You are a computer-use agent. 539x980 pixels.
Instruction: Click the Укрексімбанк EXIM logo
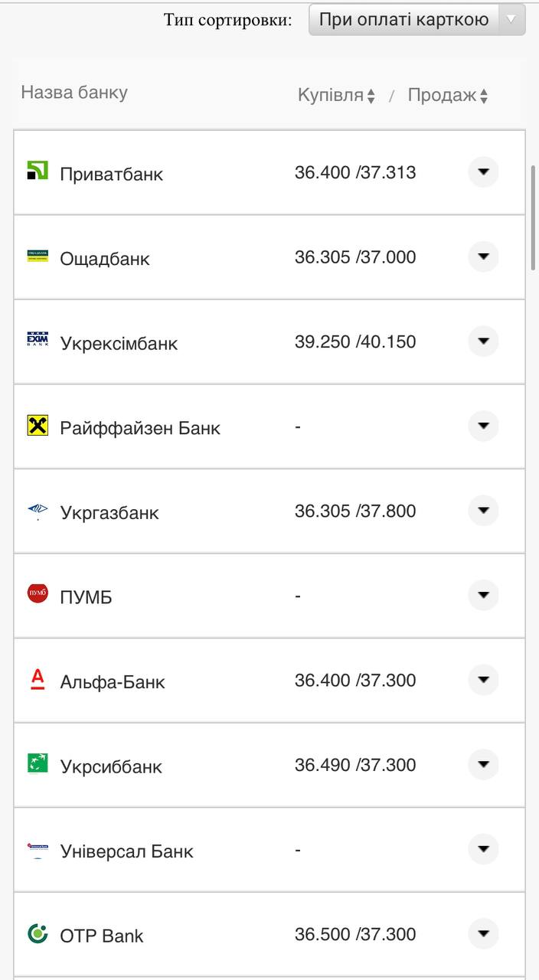click(x=37, y=341)
